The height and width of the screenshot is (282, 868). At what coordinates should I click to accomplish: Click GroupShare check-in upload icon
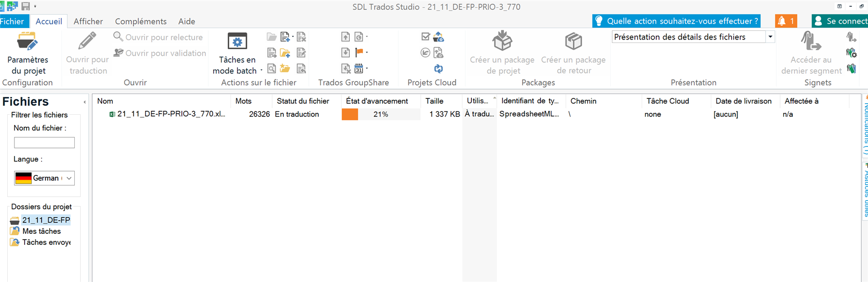click(345, 37)
